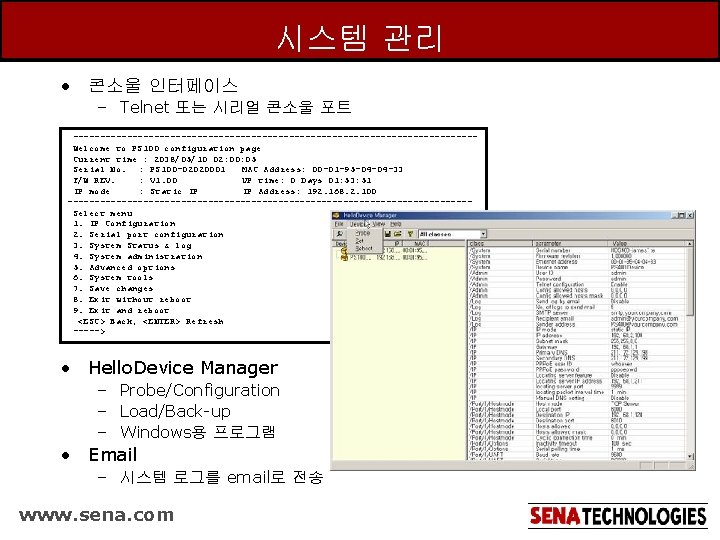720x540 pixels.
Task: Open the File menu
Action: coord(339,224)
